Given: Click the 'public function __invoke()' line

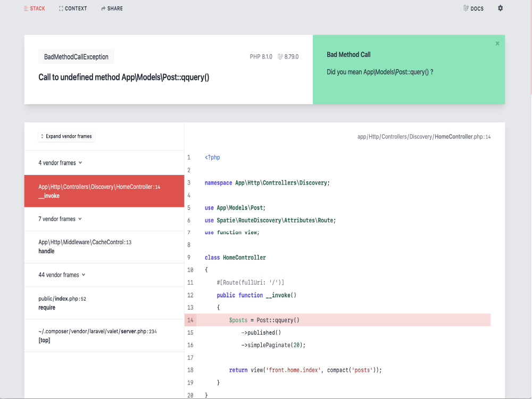Looking at the screenshot, I should (x=256, y=295).
